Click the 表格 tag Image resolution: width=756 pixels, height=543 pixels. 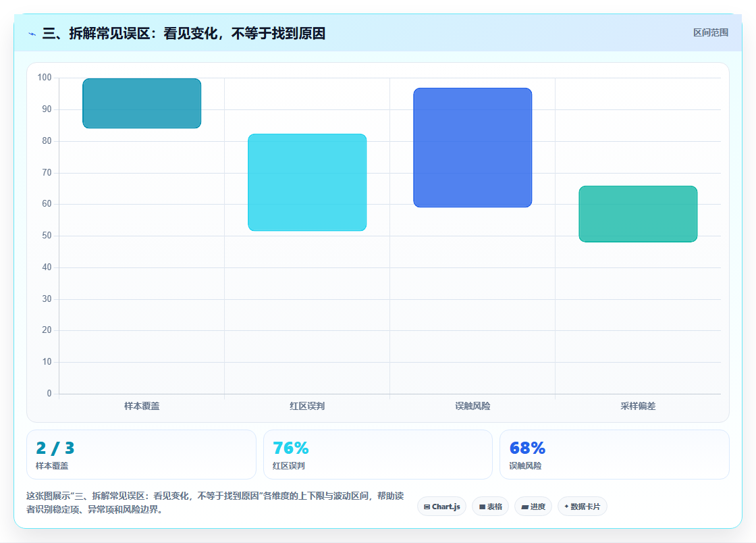click(490, 507)
